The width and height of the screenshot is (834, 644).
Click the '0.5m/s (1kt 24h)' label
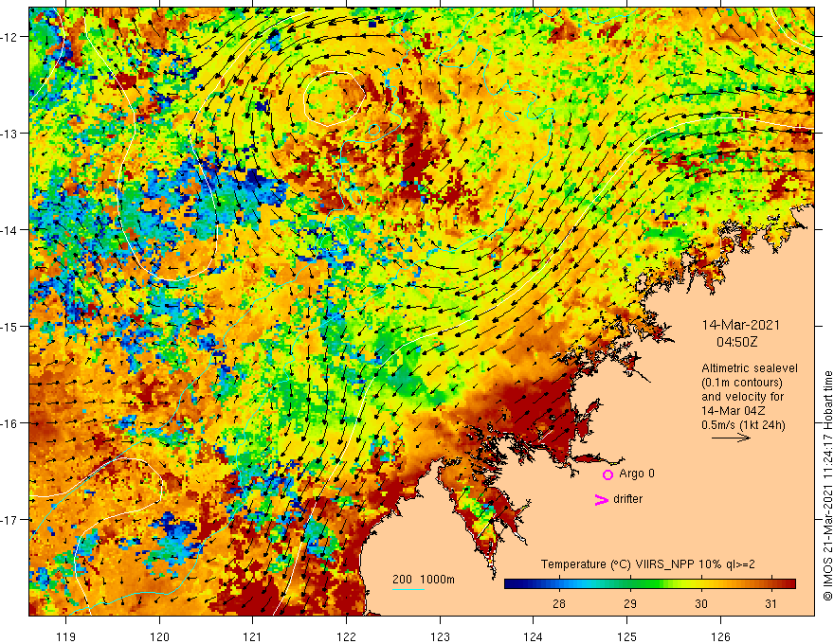tap(743, 425)
